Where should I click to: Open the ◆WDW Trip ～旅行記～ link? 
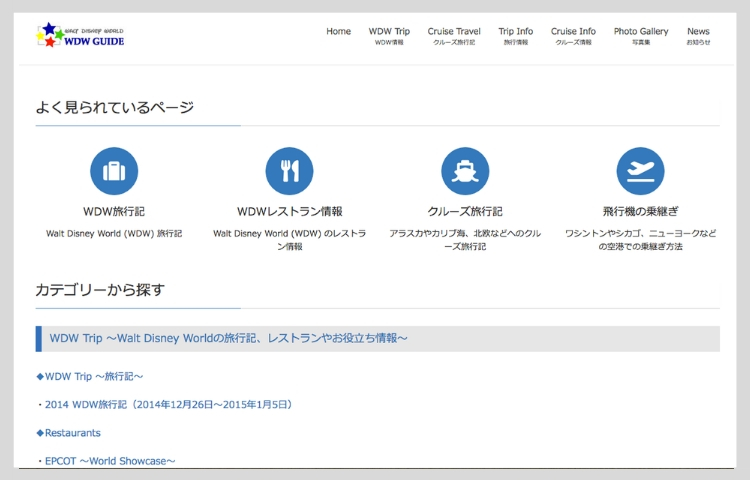click(x=89, y=377)
